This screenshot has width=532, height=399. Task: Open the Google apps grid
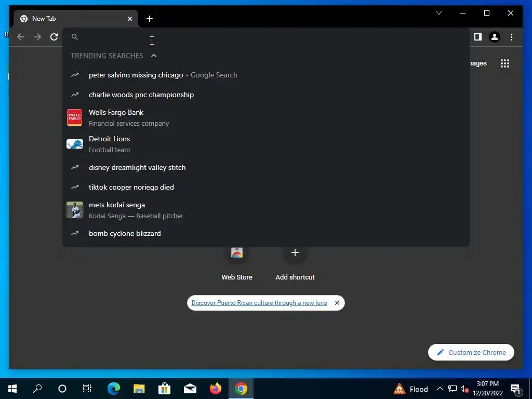(x=505, y=63)
